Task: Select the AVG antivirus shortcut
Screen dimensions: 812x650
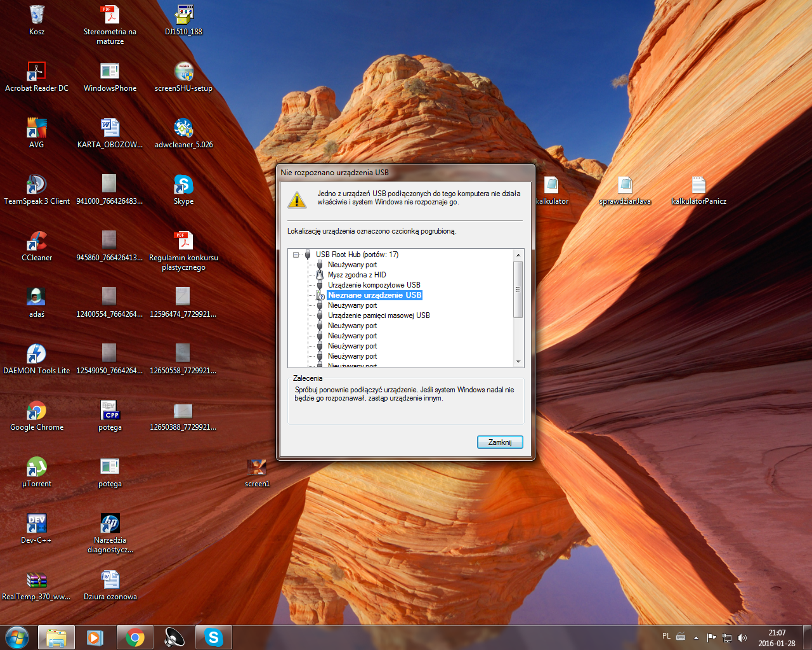Action: 37,128
